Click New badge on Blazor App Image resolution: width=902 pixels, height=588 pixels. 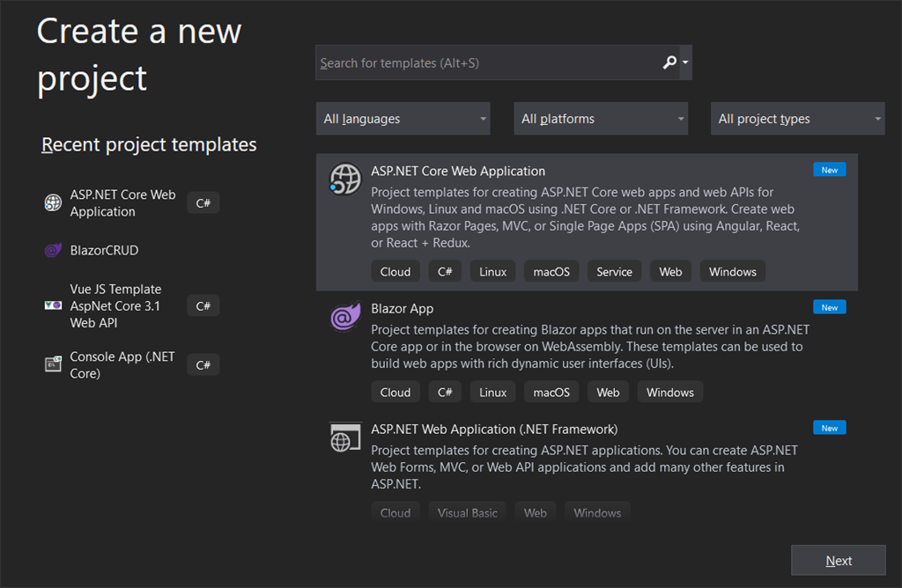point(830,307)
